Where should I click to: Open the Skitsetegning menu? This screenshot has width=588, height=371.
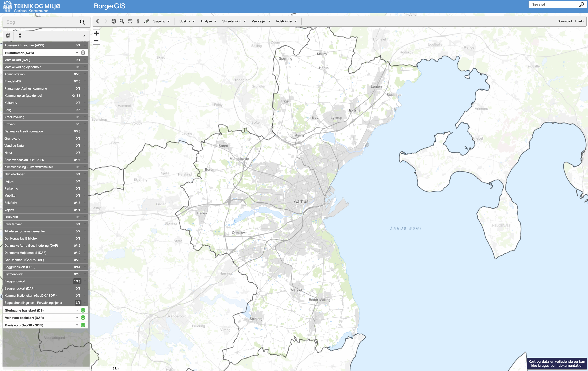pyautogui.click(x=234, y=21)
